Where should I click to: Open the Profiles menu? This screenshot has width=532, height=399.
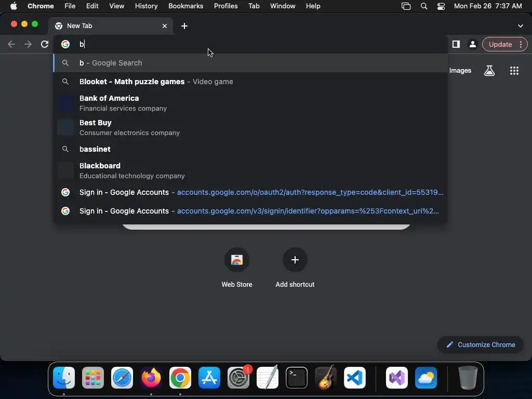225,6
